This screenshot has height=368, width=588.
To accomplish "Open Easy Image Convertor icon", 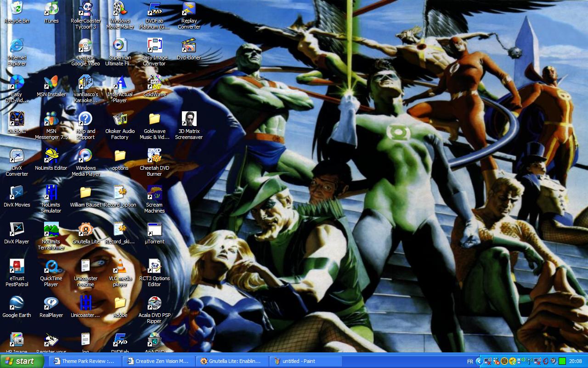I will pyautogui.click(x=154, y=52).
